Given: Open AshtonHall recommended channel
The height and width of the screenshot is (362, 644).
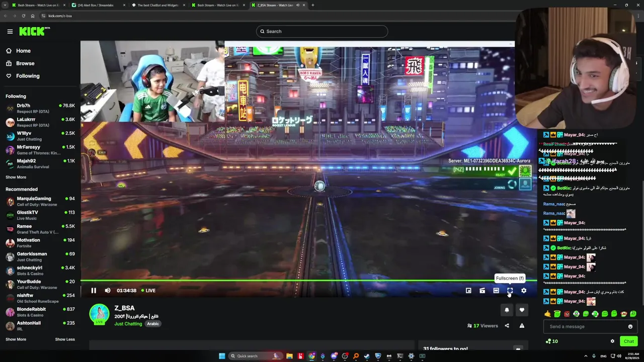Looking at the screenshot, I should point(40,326).
